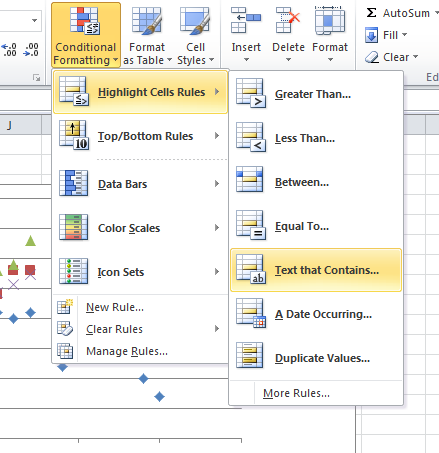Select the Manage Rules... label

pos(127,351)
